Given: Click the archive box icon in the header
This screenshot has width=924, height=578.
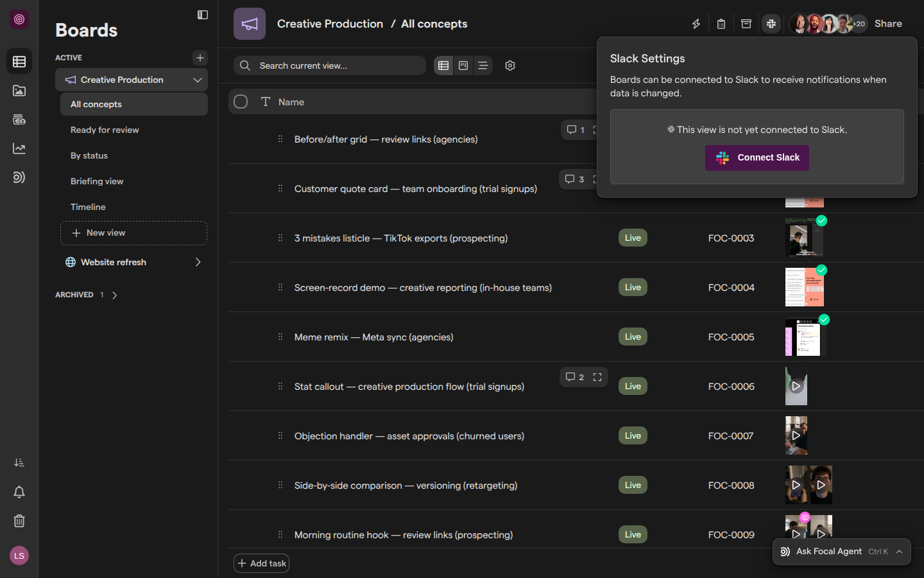Looking at the screenshot, I should pyautogui.click(x=746, y=24).
